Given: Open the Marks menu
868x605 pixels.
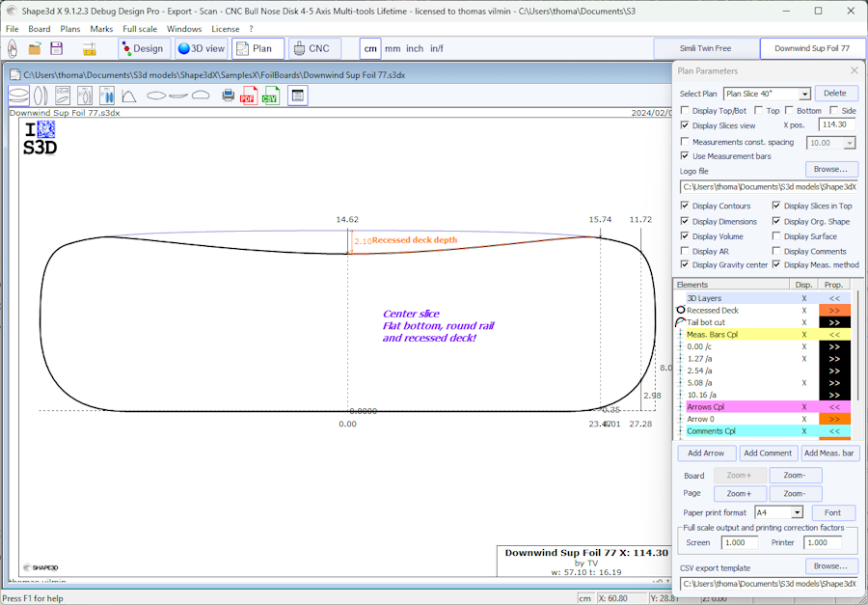Looking at the screenshot, I should (x=101, y=29).
